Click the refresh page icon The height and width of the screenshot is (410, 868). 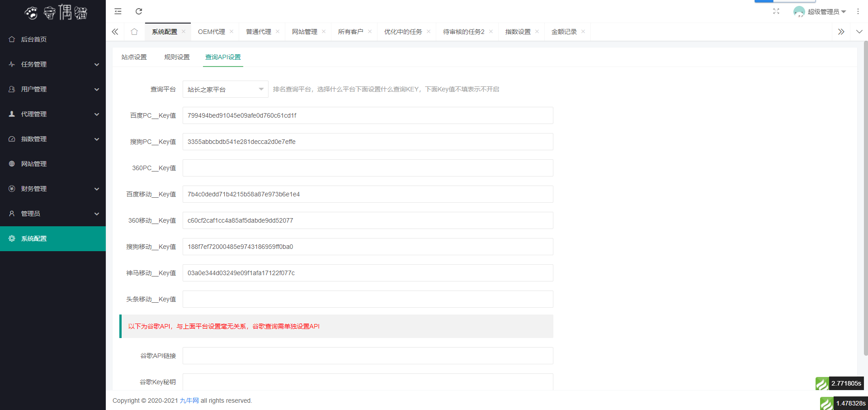click(139, 11)
